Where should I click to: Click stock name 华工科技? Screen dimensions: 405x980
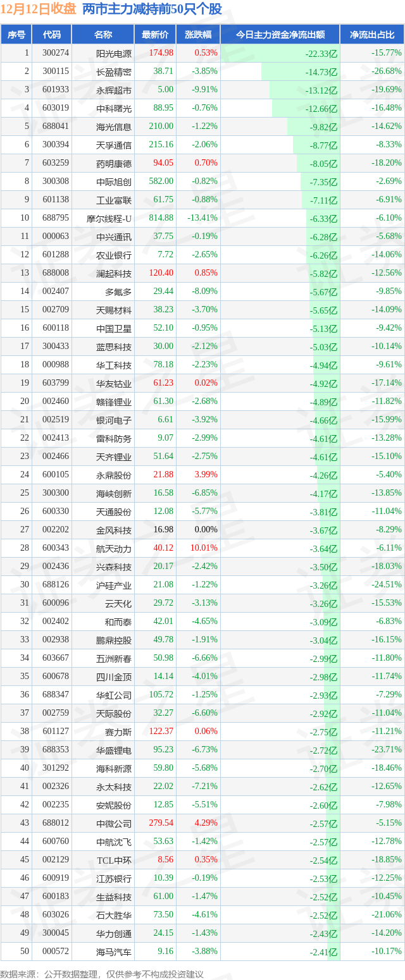click(x=114, y=365)
